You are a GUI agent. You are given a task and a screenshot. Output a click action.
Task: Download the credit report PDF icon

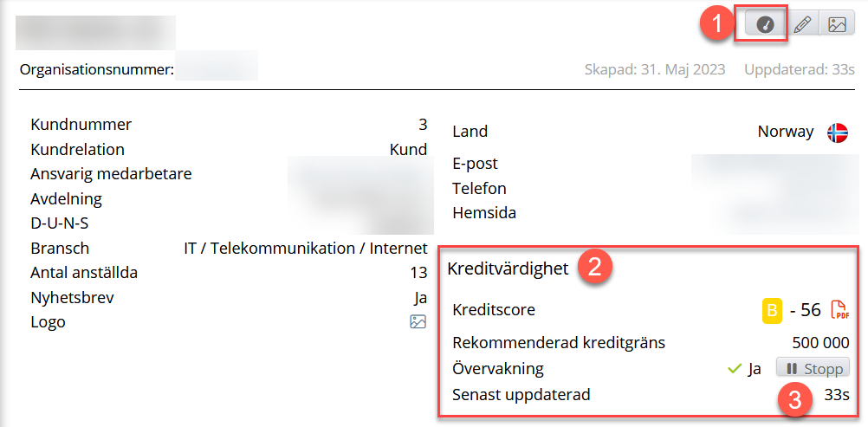click(x=839, y=309)
